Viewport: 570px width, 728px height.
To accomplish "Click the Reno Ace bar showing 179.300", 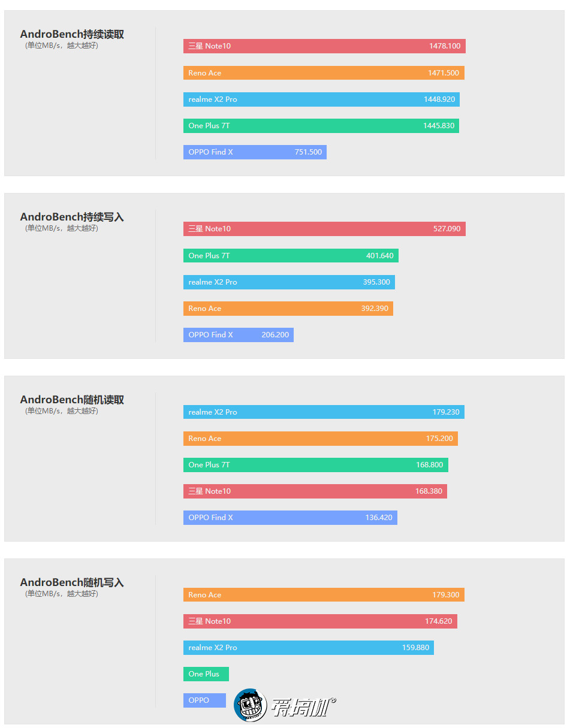I will point(324,595).
